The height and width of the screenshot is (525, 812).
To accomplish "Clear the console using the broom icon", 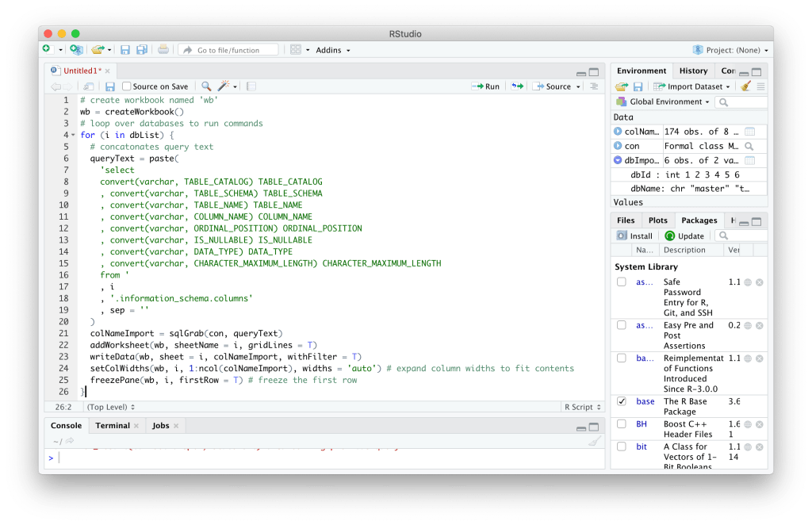I will [x=595, y=442].
